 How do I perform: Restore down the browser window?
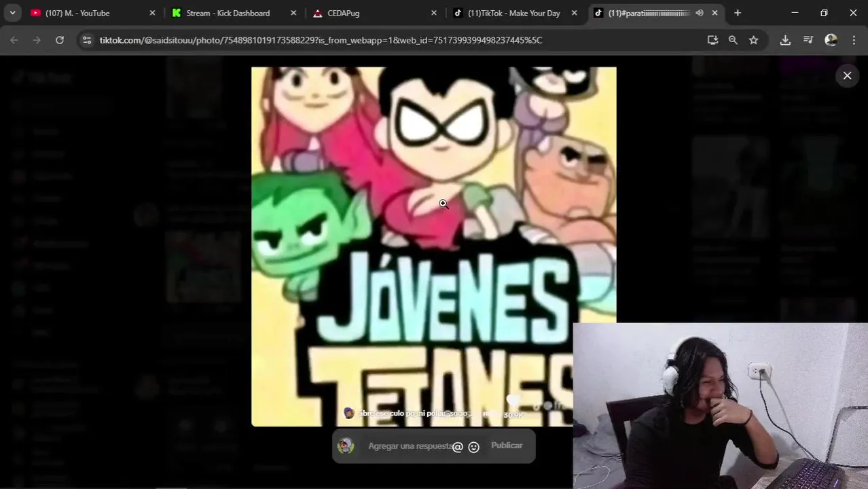point(824,13)
